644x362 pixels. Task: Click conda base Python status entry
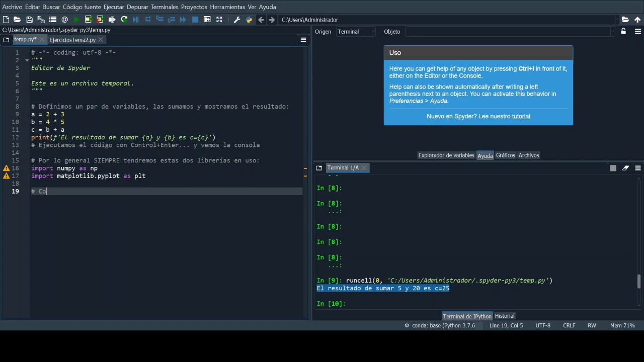tap(440, 325)
